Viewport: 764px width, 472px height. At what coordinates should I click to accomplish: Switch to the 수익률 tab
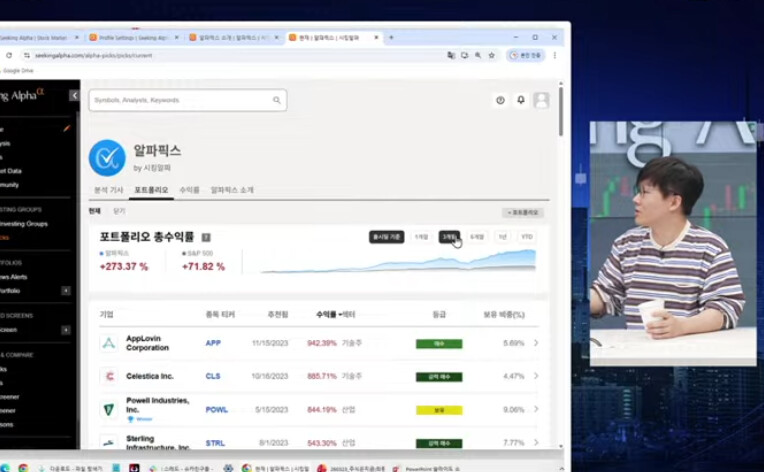pyautogui.click(x=190, y=190)
